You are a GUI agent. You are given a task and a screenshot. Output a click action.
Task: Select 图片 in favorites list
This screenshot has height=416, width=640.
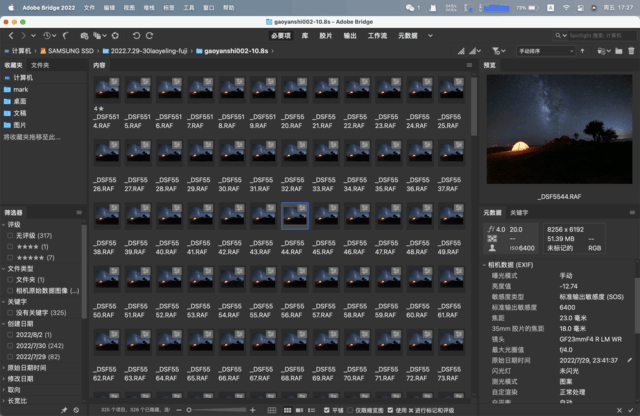(x=20, y=125)
